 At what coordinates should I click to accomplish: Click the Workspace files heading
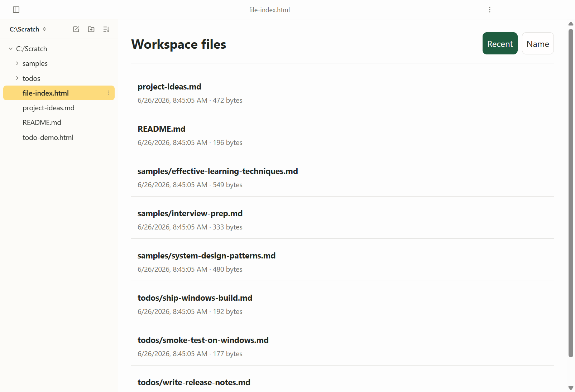click(179, 44)
